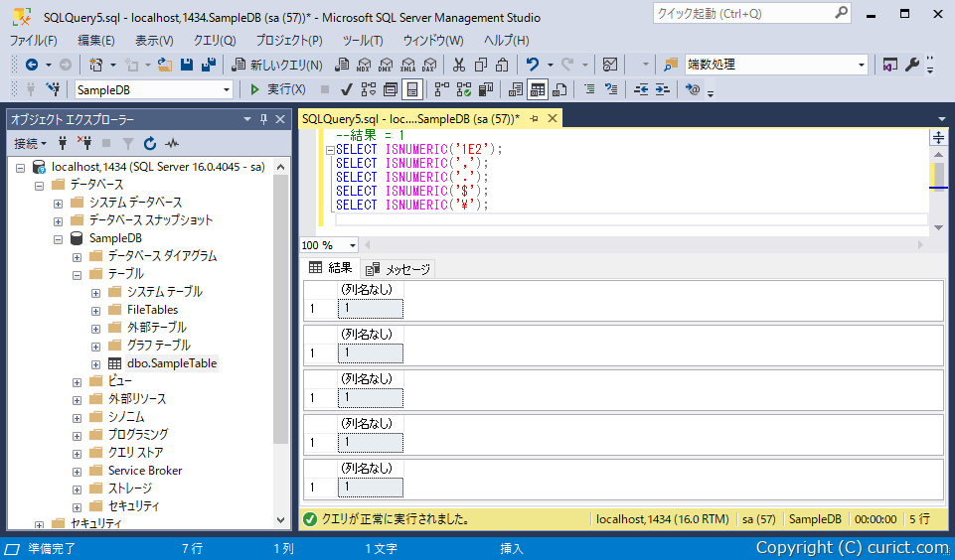Image resolution: width=955 pixels, height=560 pixels.
Task: Open the query options icon
Action: (391, 90)
